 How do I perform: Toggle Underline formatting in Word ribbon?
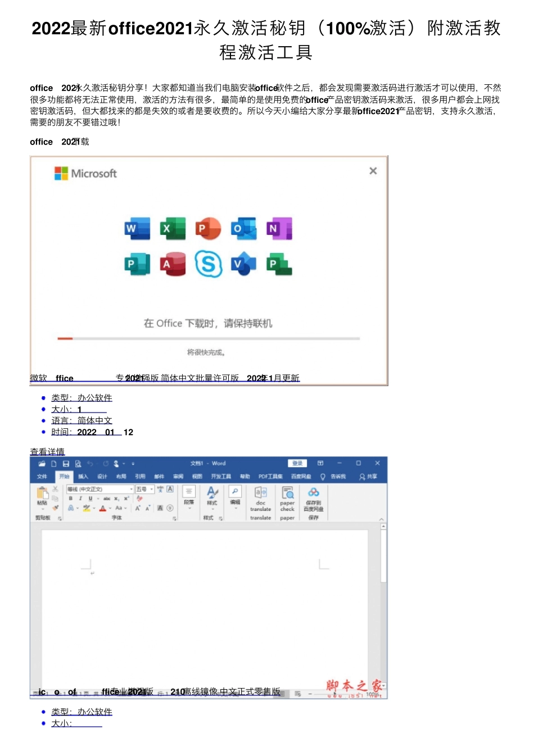click(x=90, y=499)
